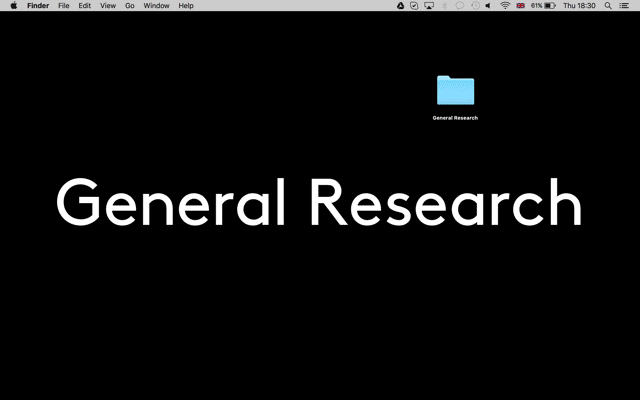Screen dimensions: 640x400
Task: Open the Help menu
Action: pos(186,6)
